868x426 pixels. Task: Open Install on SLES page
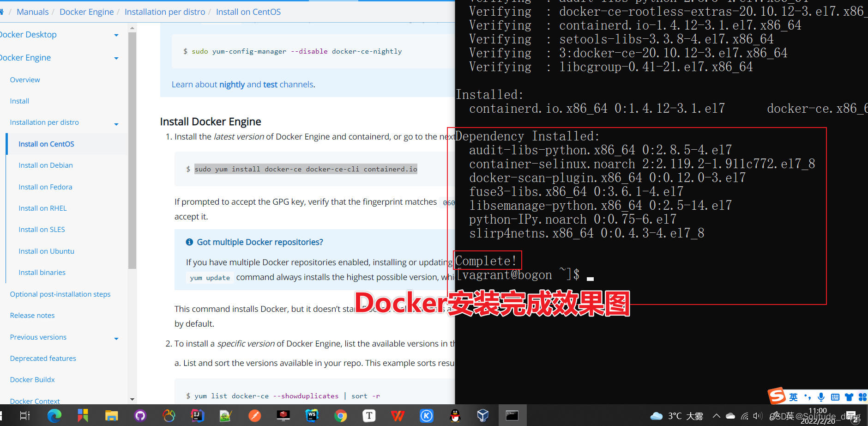point(42,229)
